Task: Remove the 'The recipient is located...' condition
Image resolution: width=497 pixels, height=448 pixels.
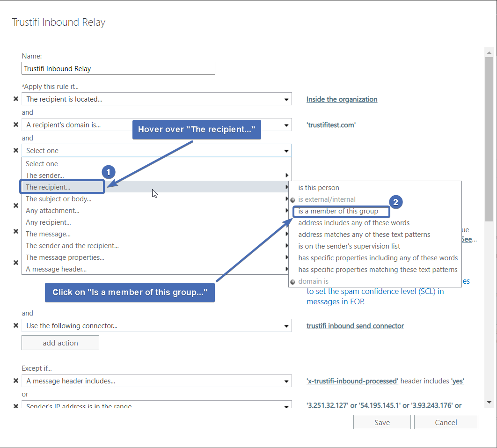Action: 16,99
